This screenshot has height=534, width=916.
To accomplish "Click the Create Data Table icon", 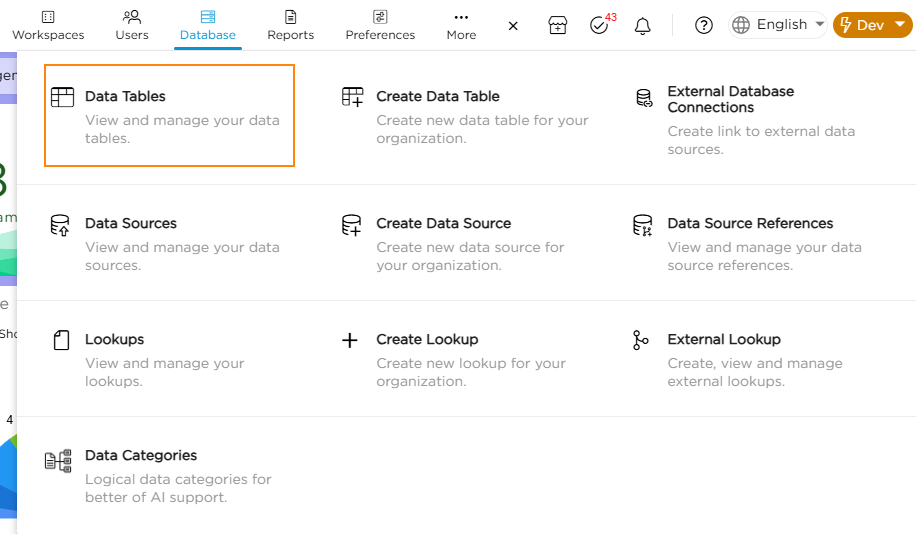I will 352,97.
